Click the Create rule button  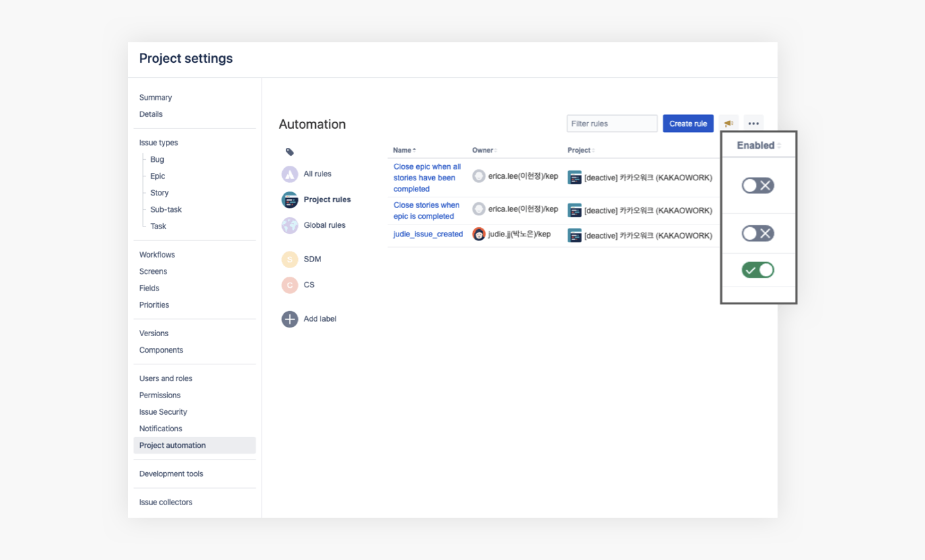(x=688, y=123)
